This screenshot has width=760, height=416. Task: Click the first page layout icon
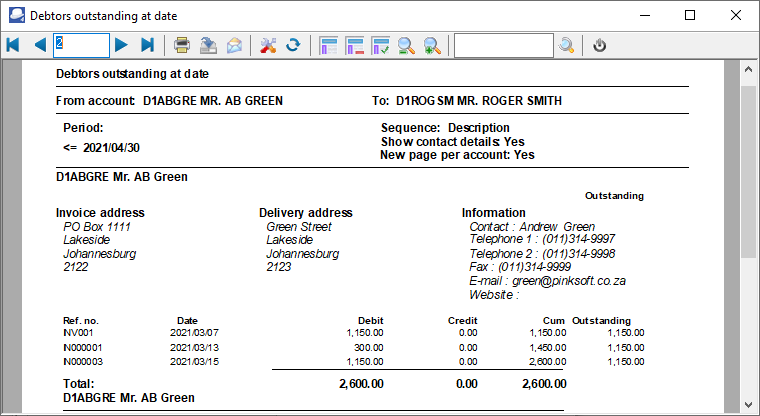328,45
